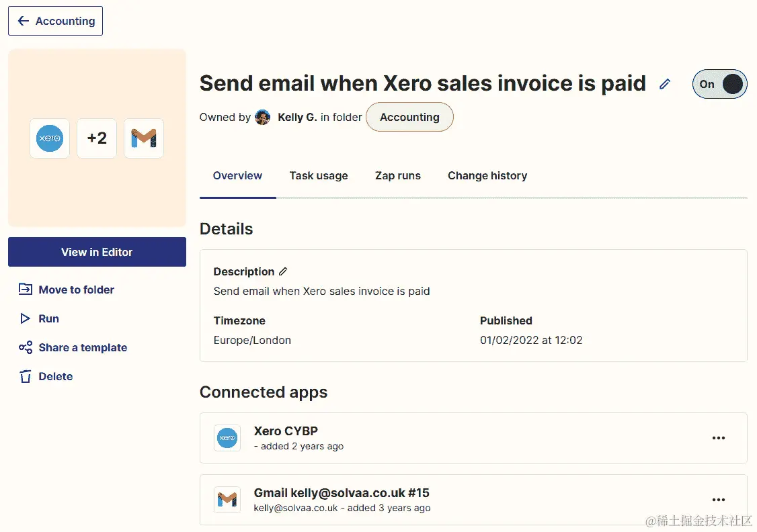Turn the Zap On/Off toggle off
This screenshot has width=757, height=532.
click(x=719, y=84)
